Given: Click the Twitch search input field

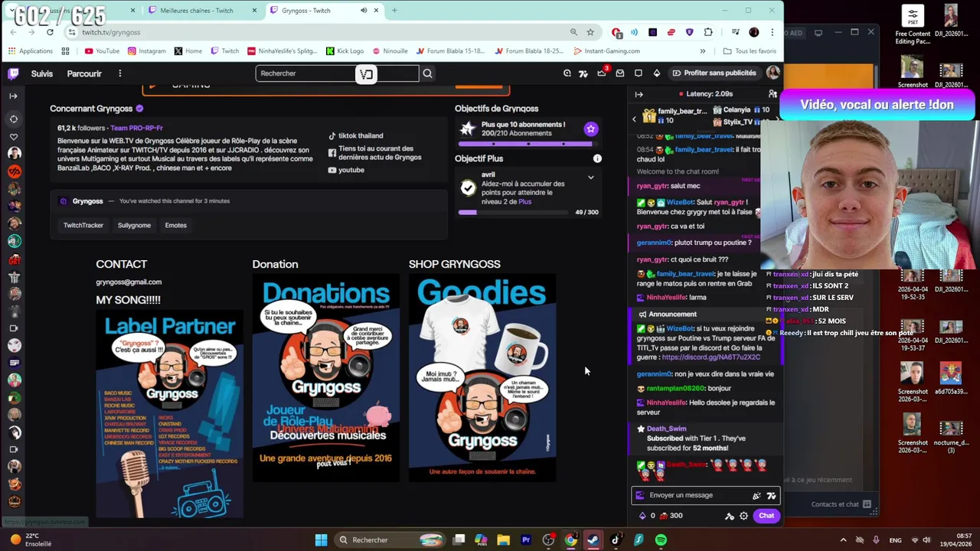Looking at the screenshot, I should (x=337, y=73).
